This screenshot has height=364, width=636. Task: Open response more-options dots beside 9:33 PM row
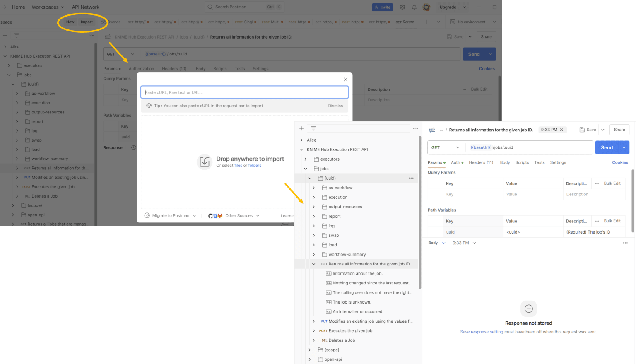pyautogui.click(x=625, y=243)
